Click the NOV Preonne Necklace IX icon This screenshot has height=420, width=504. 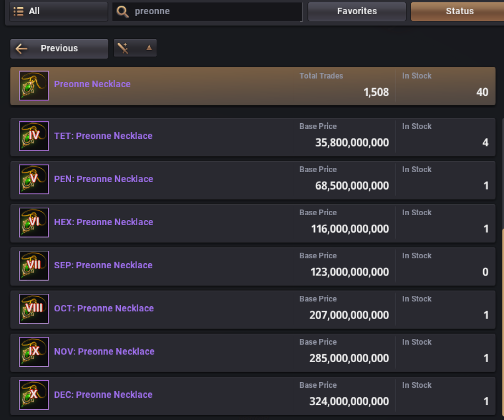click(x=34, y=351)
